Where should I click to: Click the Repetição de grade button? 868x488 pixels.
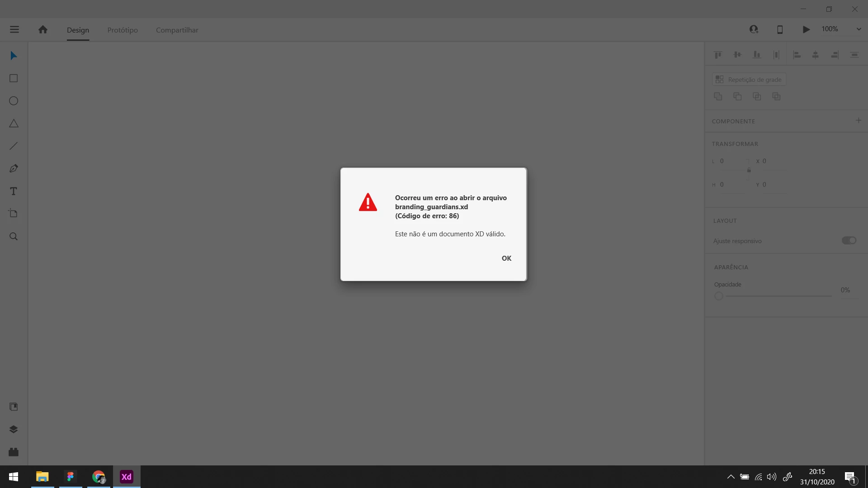[x=749, y=80]
